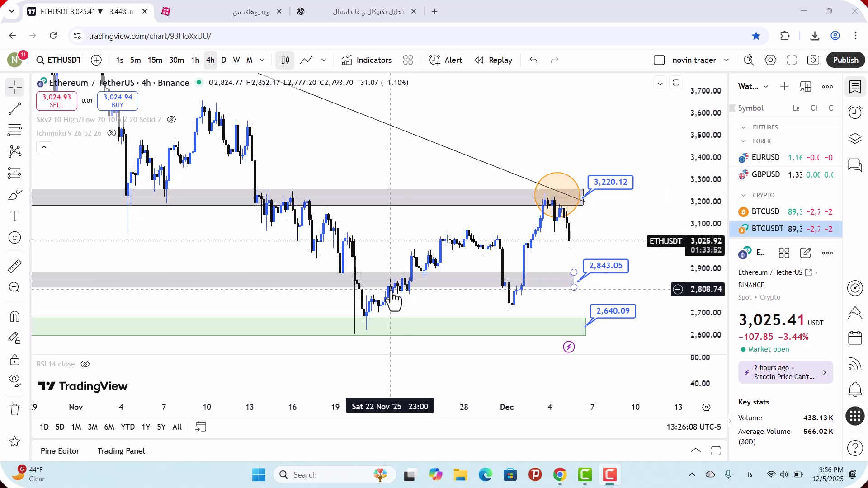Switch to the 1h timeframe
This screenshot has width=868, height=488.
[x=195, y=60]
